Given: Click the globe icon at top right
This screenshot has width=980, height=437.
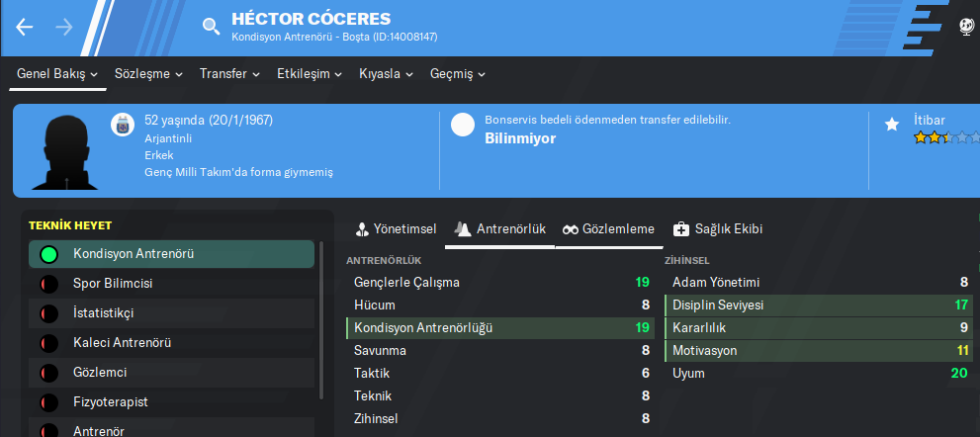Looking at the screenshot, I should point(966,27).
